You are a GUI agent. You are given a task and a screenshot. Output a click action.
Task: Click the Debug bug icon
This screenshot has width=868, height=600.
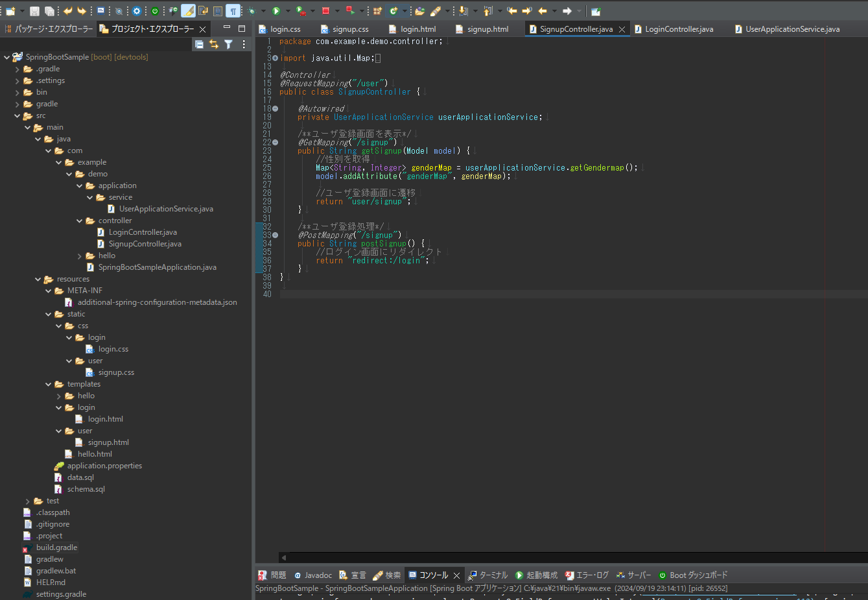pyautogui.click(x=252, y=10)
